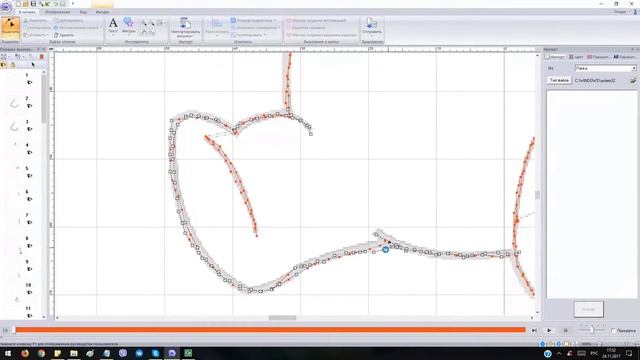The height and width of the screenshot is (360, 640).
Task: Open the Color tab in right panel
Action: point(576,57)
